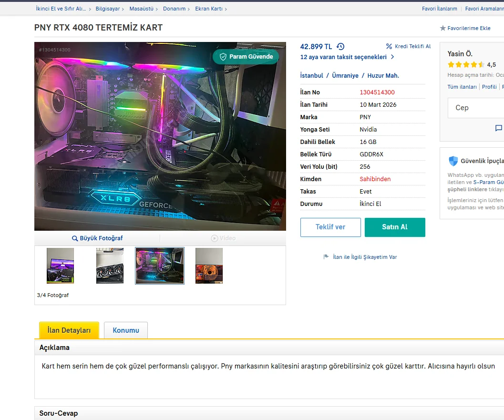Click Favorilerime Ekle link

[469, 28]
